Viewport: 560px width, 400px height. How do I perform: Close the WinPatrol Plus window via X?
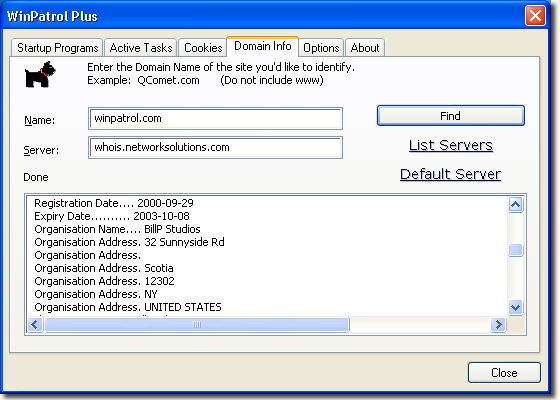535,16
